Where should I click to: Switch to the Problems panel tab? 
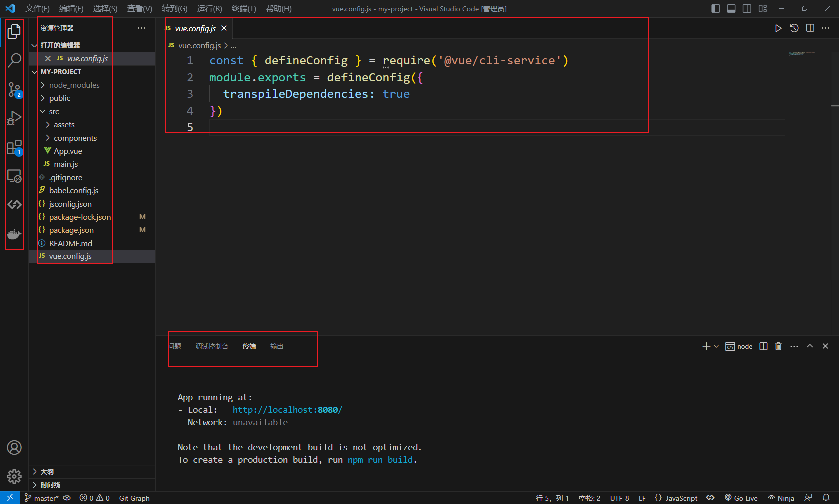coord(175,346)
